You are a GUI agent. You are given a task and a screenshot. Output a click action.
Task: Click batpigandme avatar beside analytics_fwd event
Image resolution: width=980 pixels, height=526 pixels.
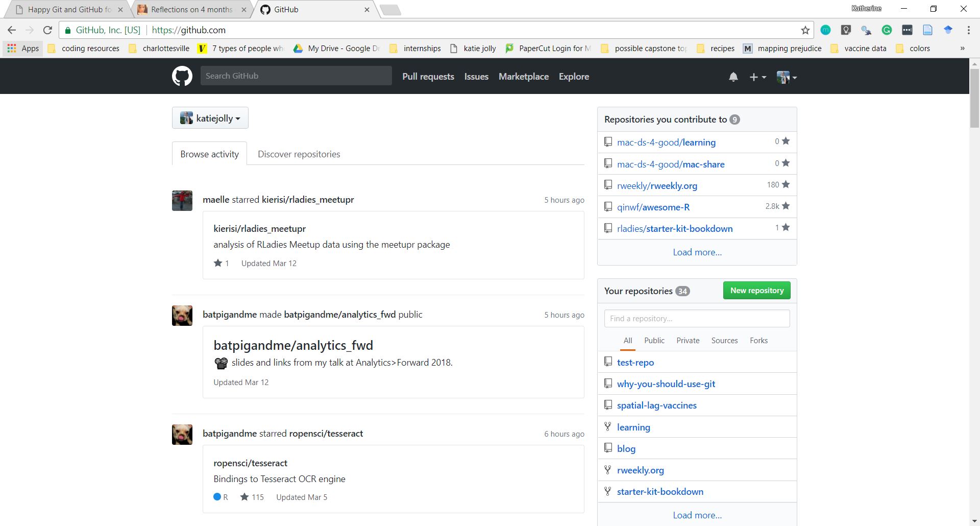point(182,316)
